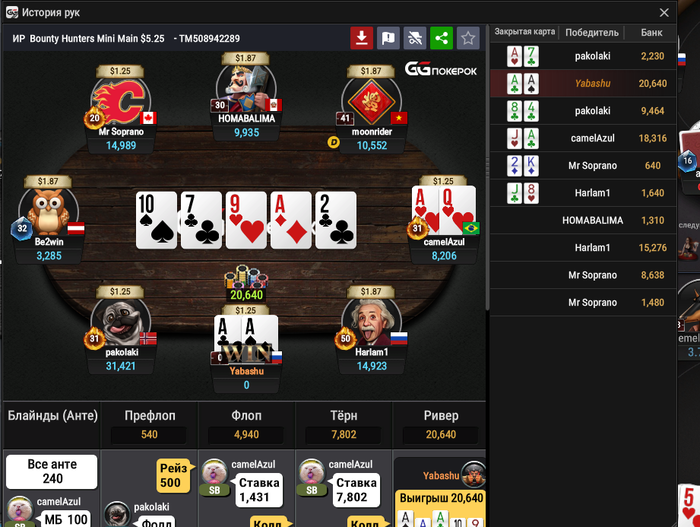Click the report flag icon
Viewport: 700px width, 527px height.
(x=388, y=38)
